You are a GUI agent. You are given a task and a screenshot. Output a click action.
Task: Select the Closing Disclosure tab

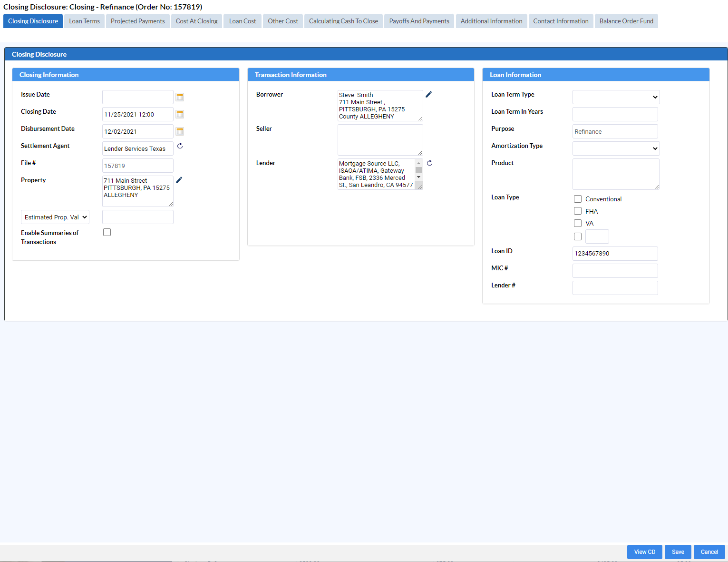[33, 21]
